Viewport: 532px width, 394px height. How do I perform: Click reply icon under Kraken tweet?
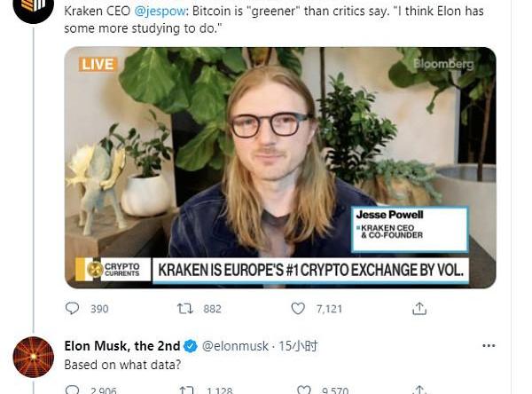point(72,309)
